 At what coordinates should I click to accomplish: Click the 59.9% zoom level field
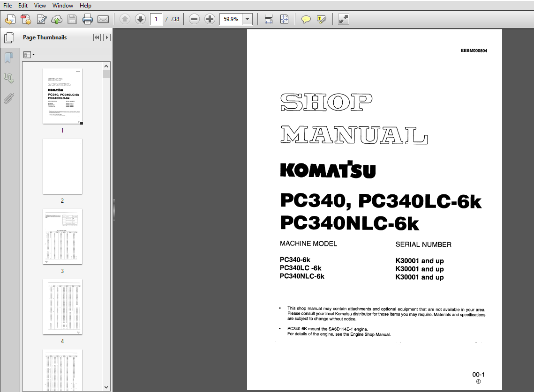tap(231, 19)
